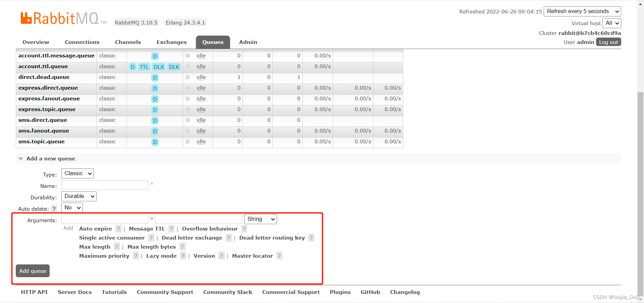
Task: Open the Changelog footer link
Action: (x=405, y=292)
